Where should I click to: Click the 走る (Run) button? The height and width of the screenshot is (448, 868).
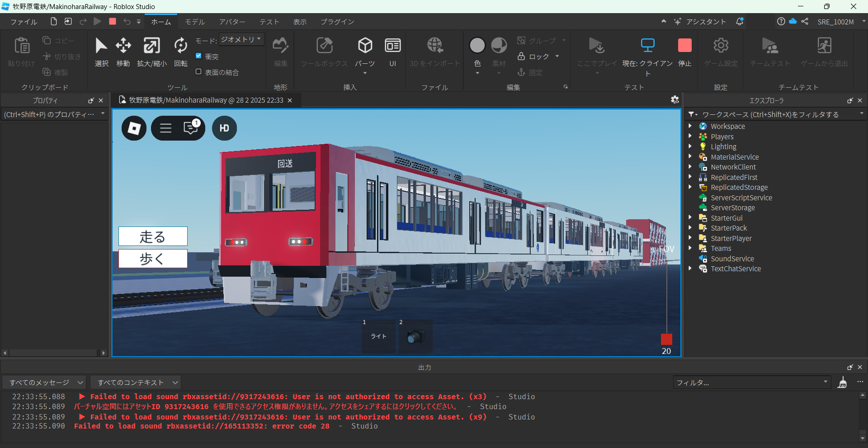153,236
